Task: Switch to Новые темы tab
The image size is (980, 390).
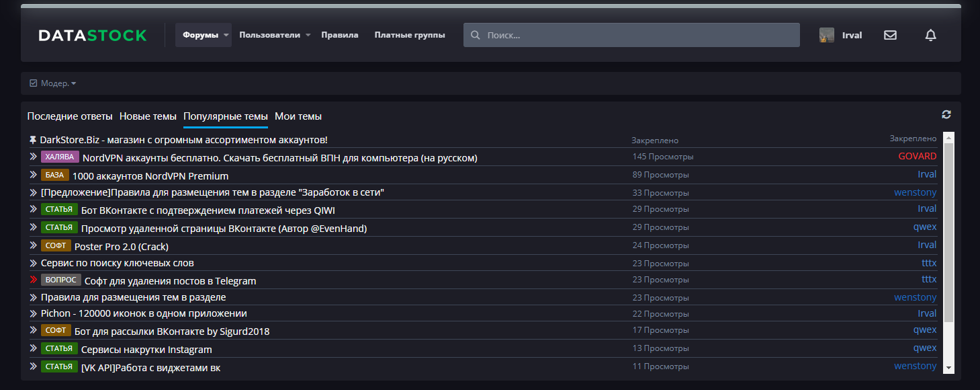Action: tap(148, 116)
